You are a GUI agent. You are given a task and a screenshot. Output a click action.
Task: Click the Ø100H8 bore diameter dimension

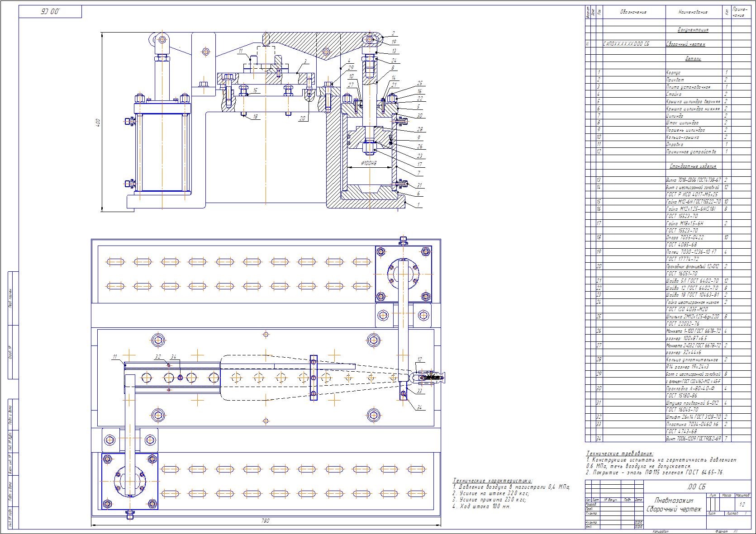369,163
